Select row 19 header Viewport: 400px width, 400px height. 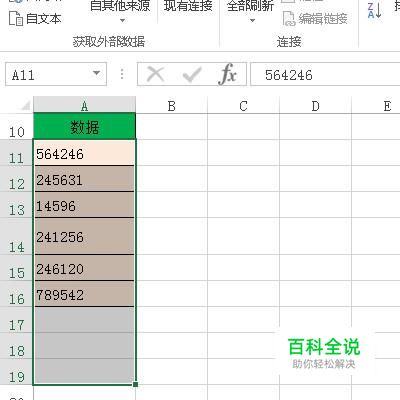17,372
